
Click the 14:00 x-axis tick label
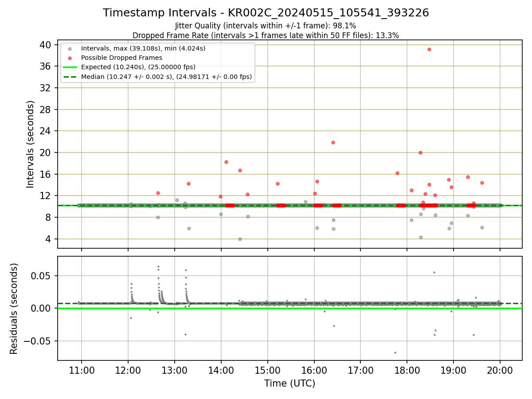221,371
